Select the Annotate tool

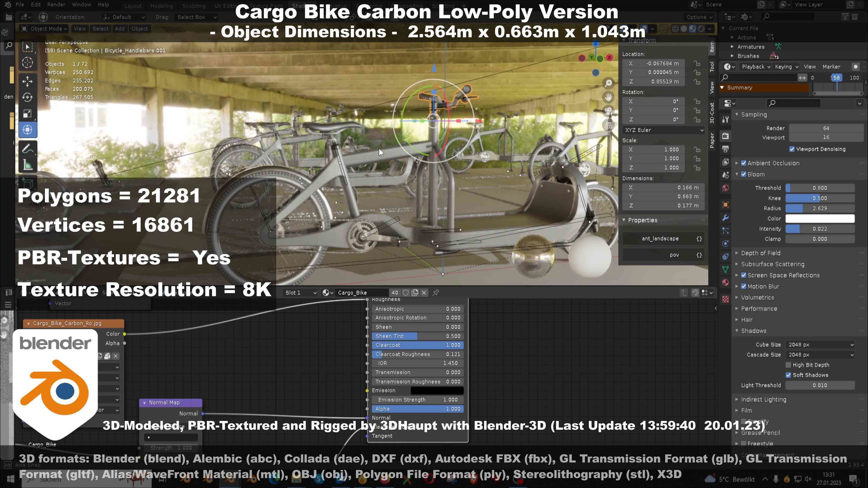tap(28, 148)
